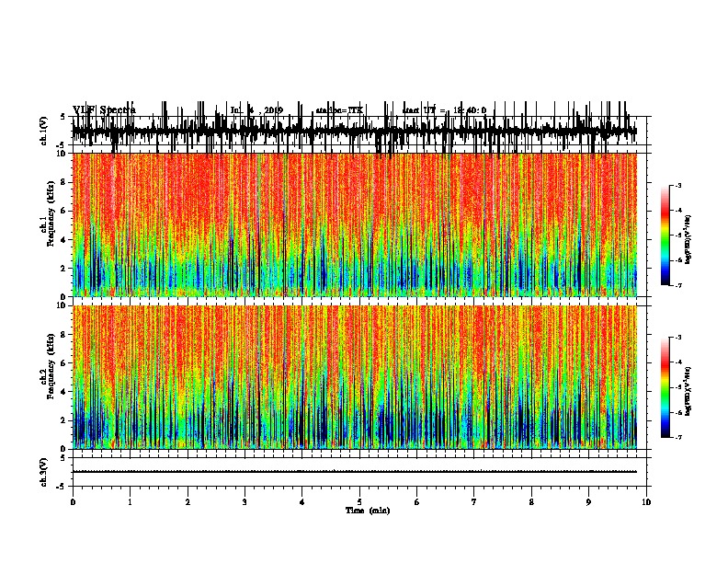Click the ch.1 spectrogram color scale bar
This screenshot has height=563, width=728.
tap(665, 236)
